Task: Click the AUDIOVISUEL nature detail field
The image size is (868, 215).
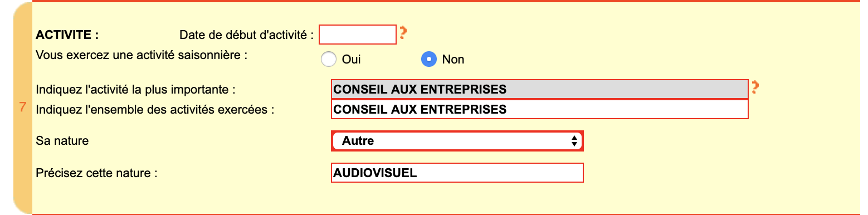Action: [457, 173]
